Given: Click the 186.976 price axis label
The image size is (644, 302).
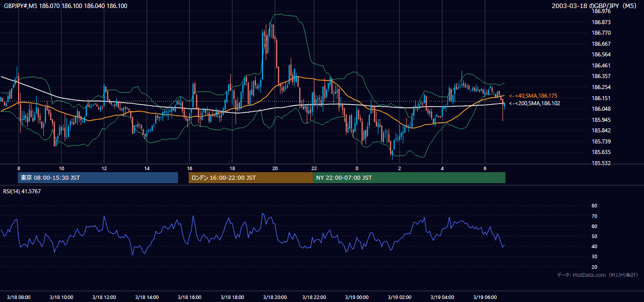Looking at the screenshot, I should pyautogui.click(x=601, y=11).
